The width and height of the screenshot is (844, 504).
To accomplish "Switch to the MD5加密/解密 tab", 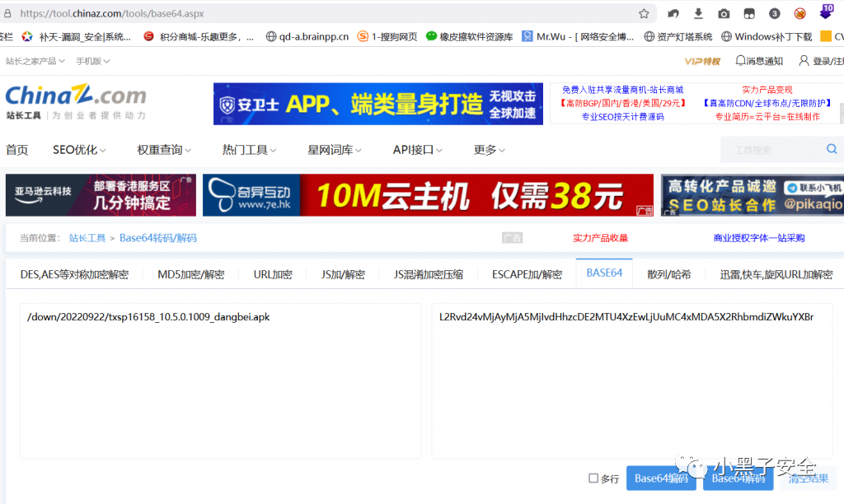I will click(190, 274).
